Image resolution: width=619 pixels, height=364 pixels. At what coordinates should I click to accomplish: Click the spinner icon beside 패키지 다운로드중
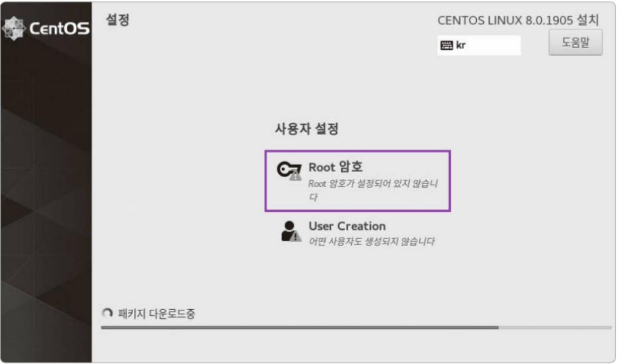[x=107, y=314]
